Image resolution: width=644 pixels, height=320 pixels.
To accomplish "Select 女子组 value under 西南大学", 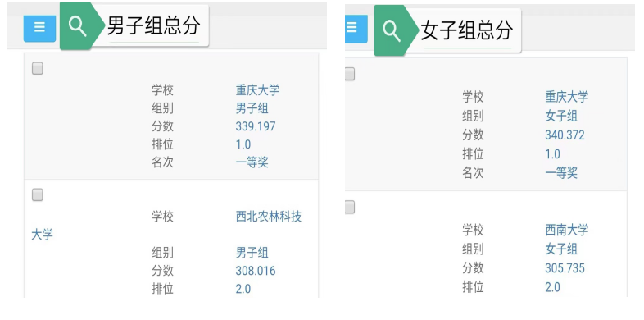I will click(561, 249).
